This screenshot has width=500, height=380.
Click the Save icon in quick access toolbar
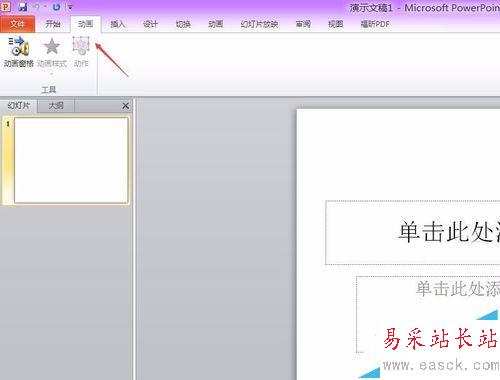(23, 7)
